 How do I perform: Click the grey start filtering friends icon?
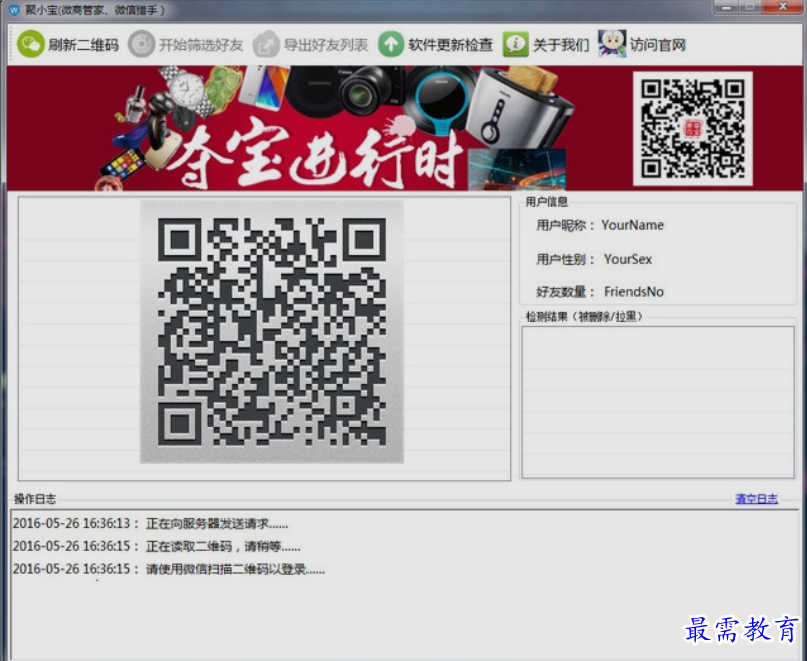(141, 44)
